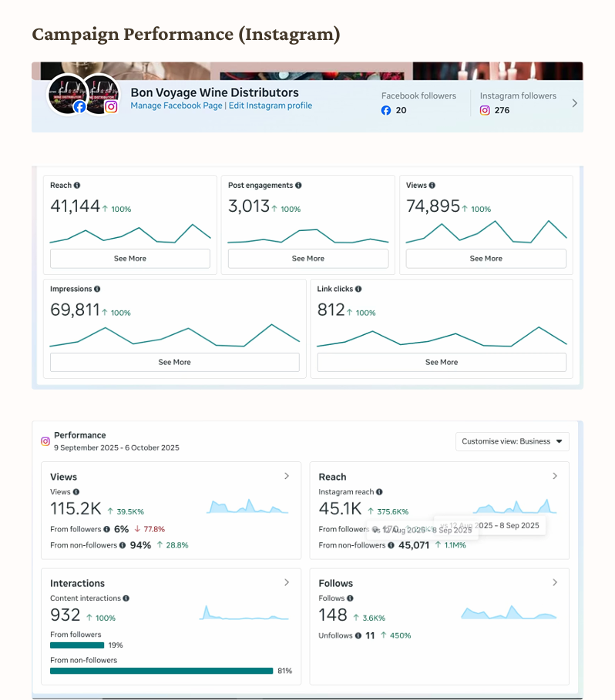Screen dimensions: 615x700
Task: Open the Manage Facebook Page link
Action: (x=176, y=106)
